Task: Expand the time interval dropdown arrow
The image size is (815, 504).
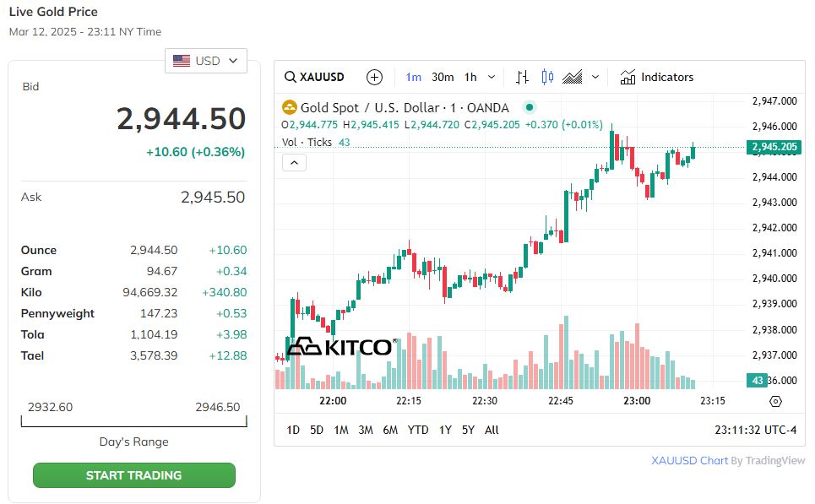Action: coord(492,77)
